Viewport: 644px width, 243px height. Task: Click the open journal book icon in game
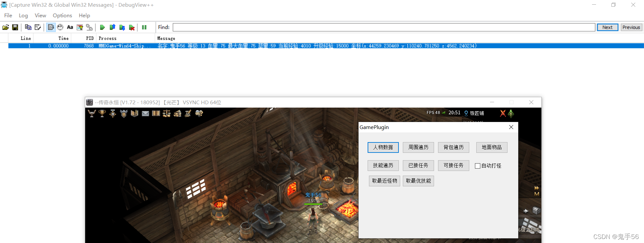[x=156, y=114]
